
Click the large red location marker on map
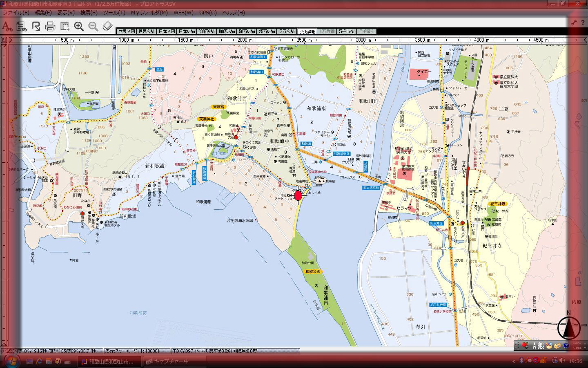[298, 195]
